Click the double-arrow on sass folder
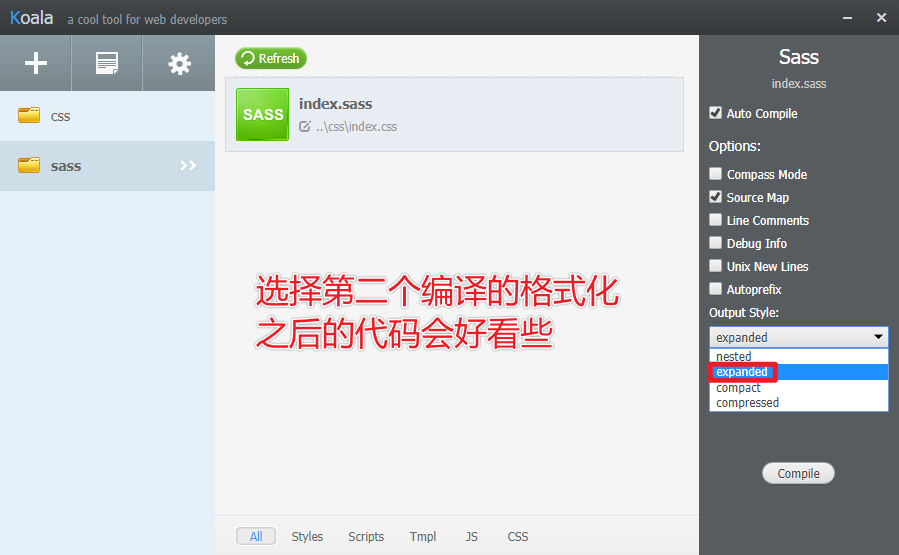 tap(188, 166)
